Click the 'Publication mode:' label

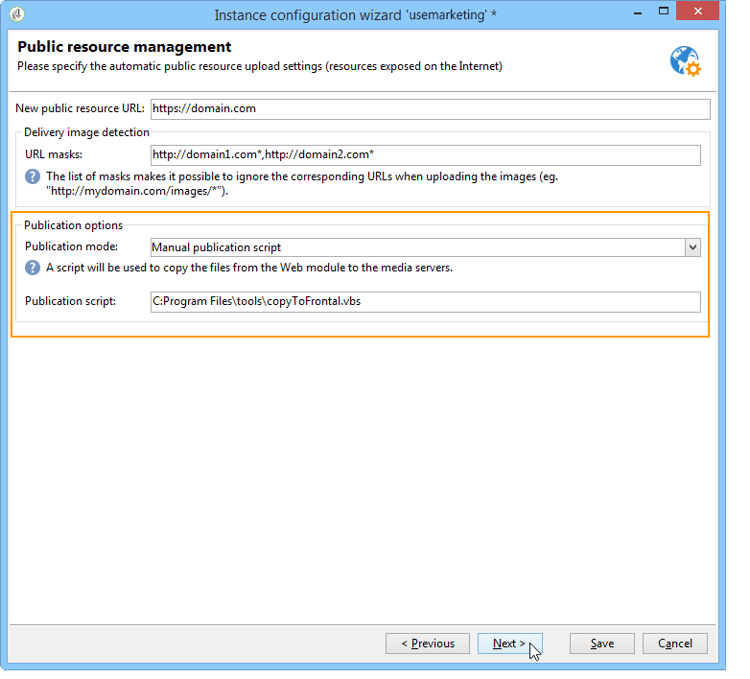[71, 247]
